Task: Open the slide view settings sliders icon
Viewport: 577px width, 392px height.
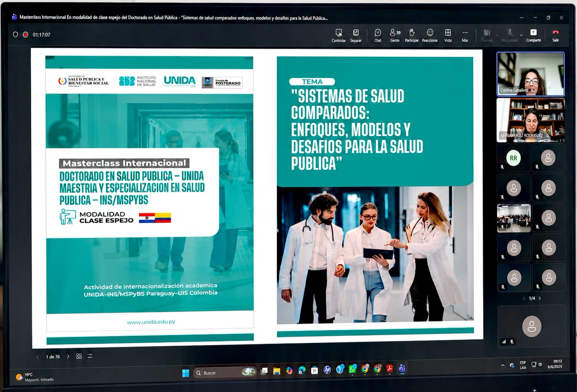Action: [x=90, y=356]
